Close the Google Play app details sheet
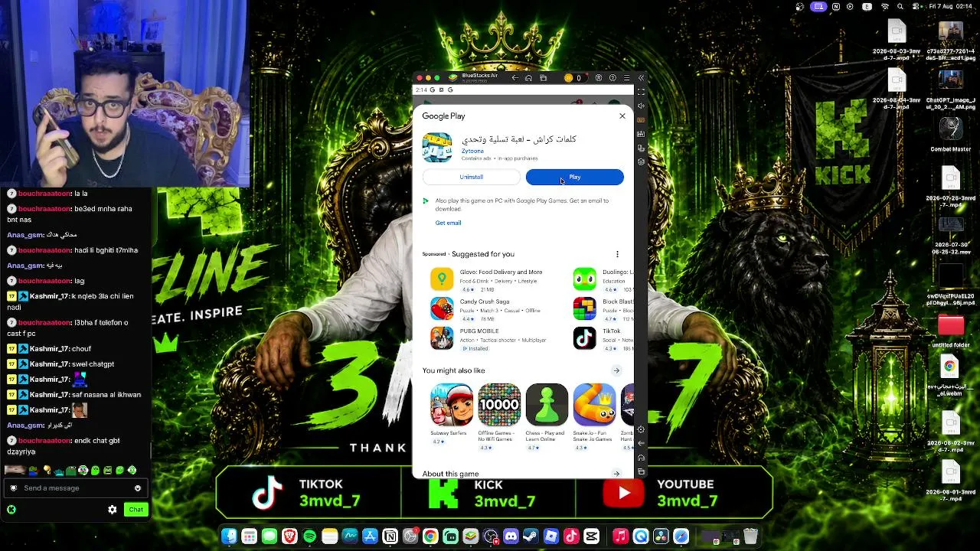980x551 pixels. click(622, 116)
